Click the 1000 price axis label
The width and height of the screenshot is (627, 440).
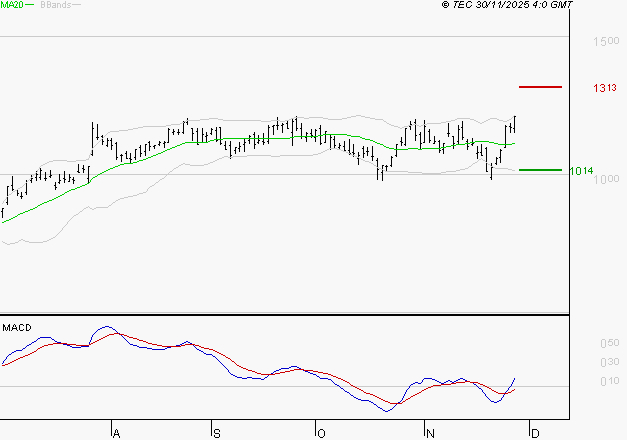pos(606,179)
